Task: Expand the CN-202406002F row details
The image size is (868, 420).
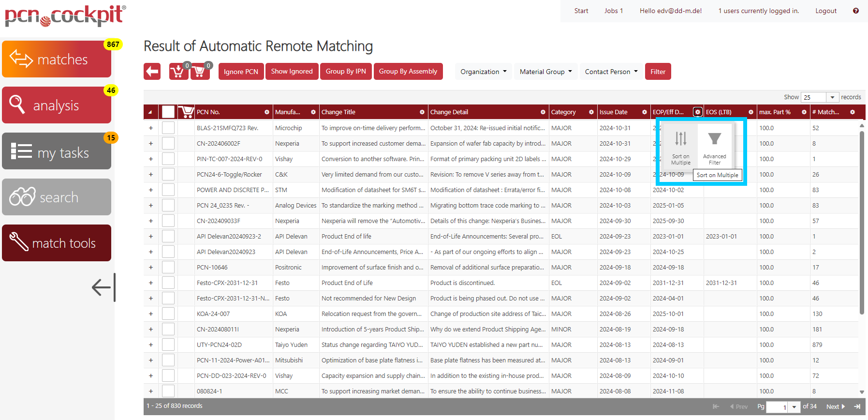Action: coord(151,144)
